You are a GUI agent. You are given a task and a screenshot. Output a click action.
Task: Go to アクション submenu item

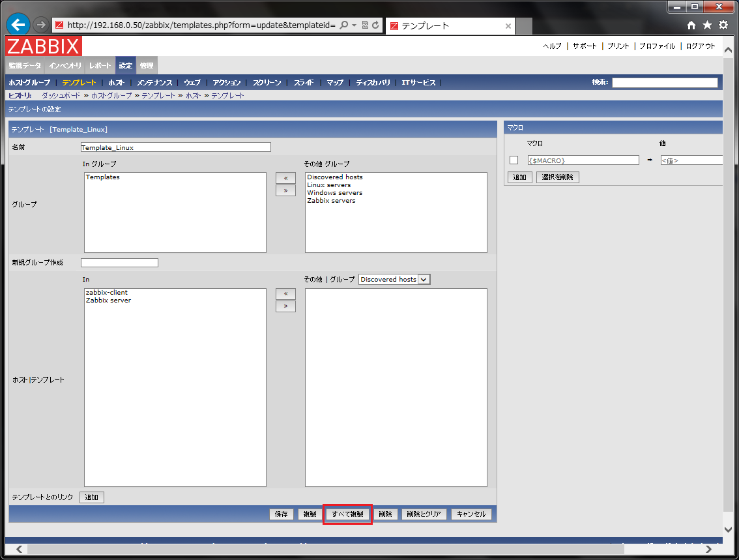point(226,83)
